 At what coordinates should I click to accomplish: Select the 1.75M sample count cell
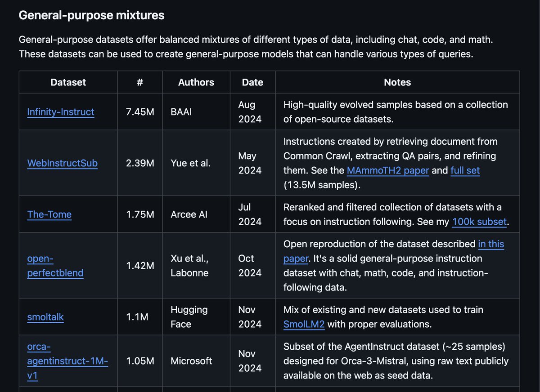140,214
